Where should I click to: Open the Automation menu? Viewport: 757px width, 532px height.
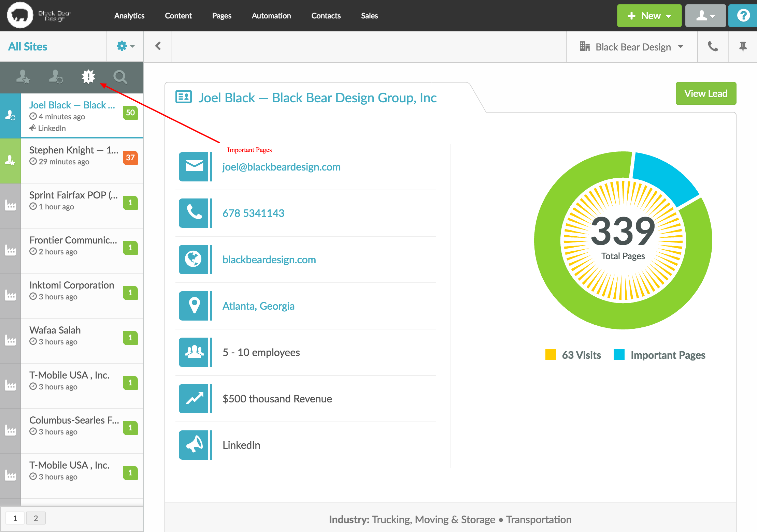271,16
